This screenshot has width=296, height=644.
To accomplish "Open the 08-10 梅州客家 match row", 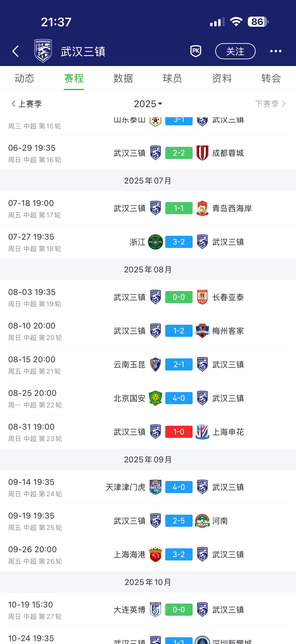I will (148, 331).
